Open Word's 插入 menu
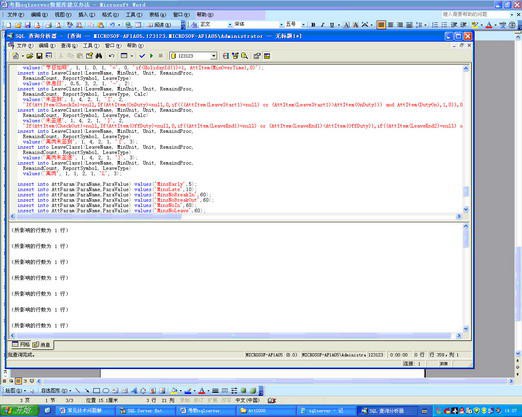 coord(86,15)
